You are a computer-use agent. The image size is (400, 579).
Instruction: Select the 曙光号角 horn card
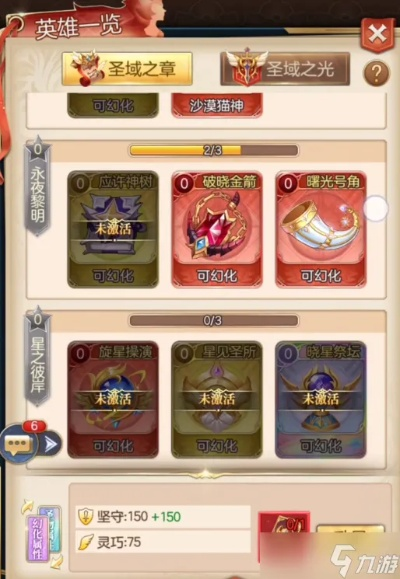(321, 229)
